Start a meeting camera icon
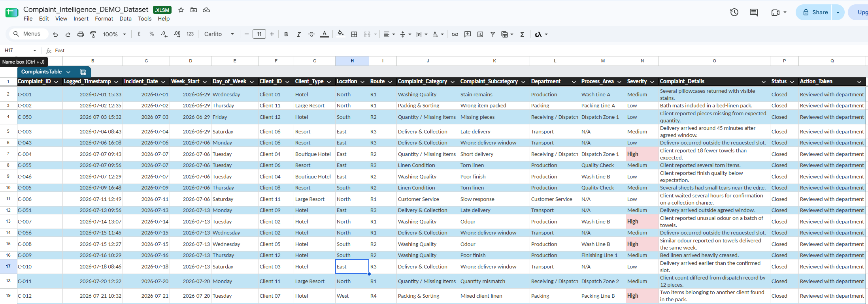The height and width of the screenshot is (304, 868). (776, 12)
